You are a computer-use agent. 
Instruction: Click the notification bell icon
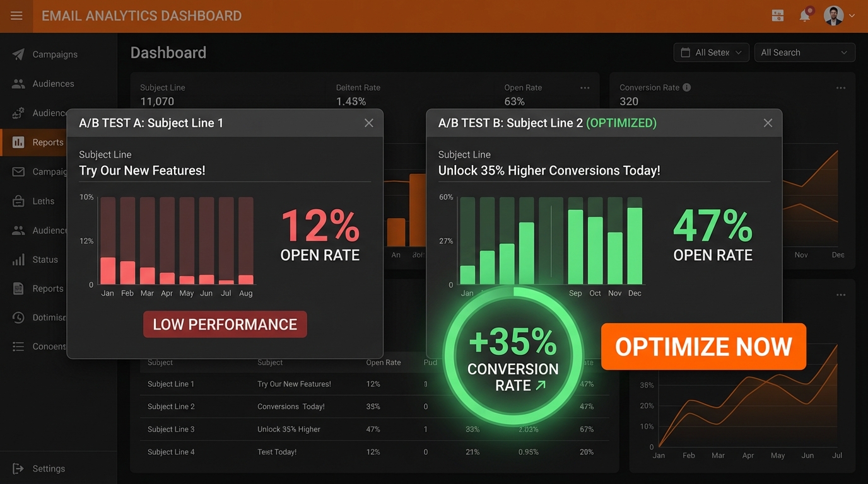click(805, 16)
